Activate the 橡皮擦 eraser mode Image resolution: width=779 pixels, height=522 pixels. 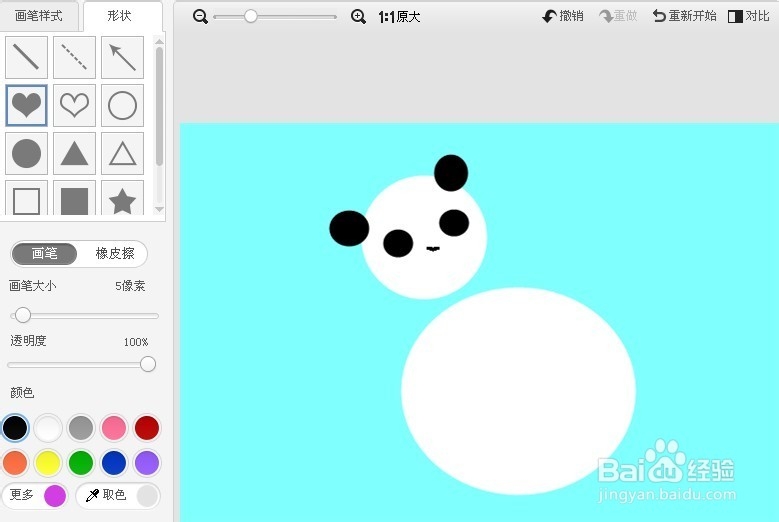115,254
